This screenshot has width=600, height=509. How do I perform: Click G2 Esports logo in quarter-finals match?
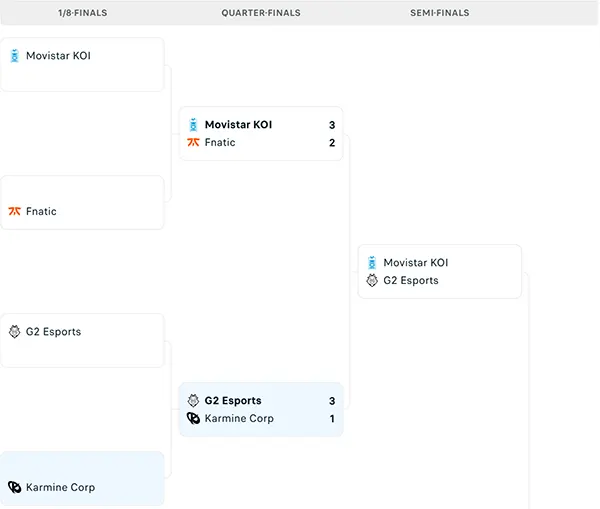[x=193, y=401]
